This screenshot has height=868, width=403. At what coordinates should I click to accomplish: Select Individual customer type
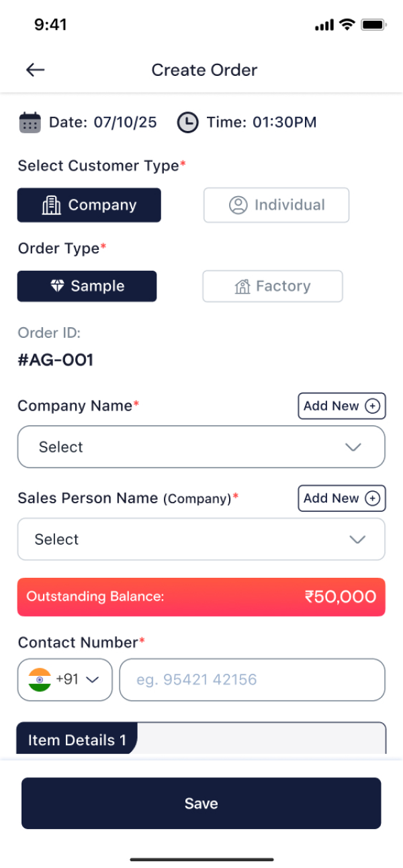(x=276, y=205)
